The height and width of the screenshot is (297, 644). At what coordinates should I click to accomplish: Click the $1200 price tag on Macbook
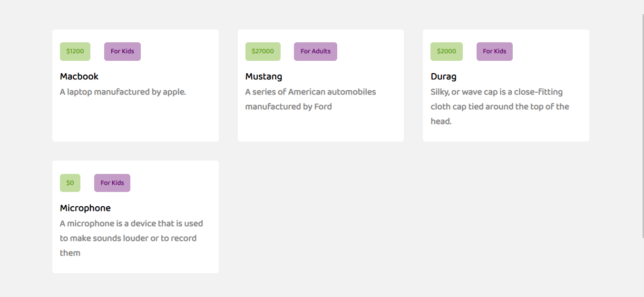(x=75, y=51)
